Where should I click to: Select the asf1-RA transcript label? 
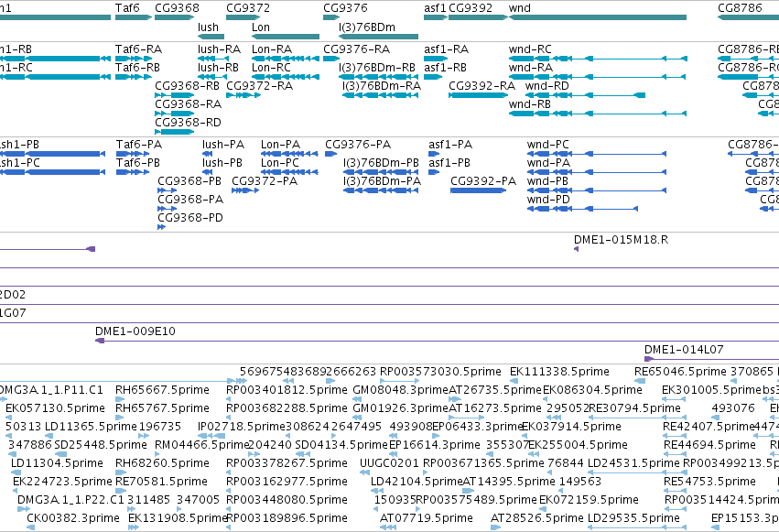coord(446,49)
